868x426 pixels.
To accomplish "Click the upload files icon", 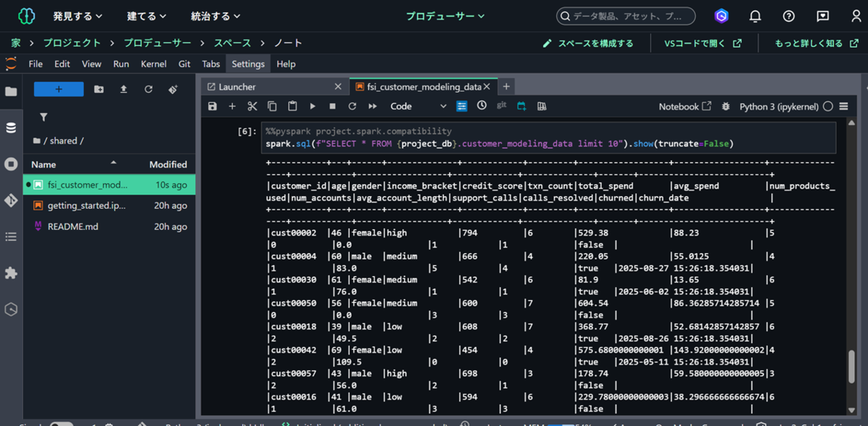I will (x=124, y=89).
